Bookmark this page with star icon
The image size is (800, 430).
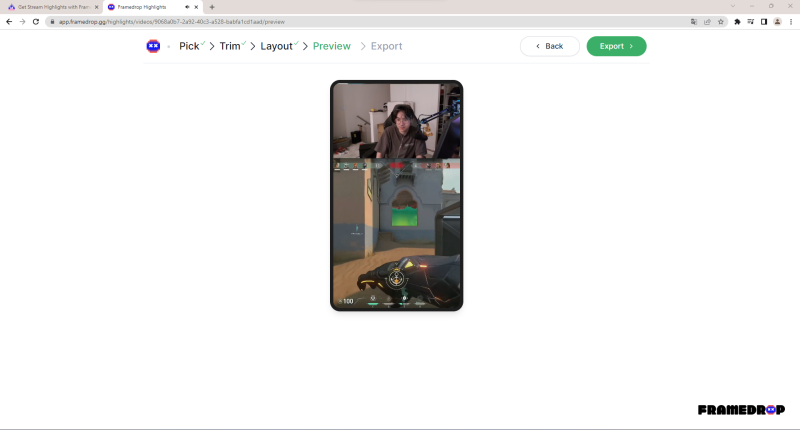(x=720, y=22)
